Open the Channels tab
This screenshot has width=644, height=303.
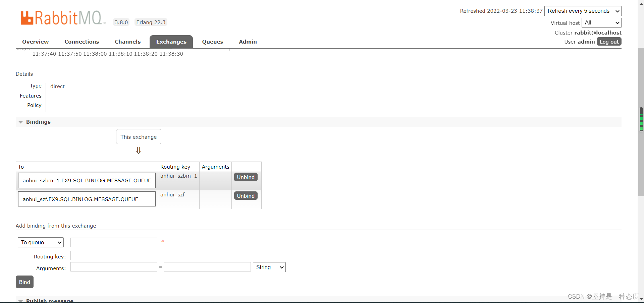tap(127, 42)
